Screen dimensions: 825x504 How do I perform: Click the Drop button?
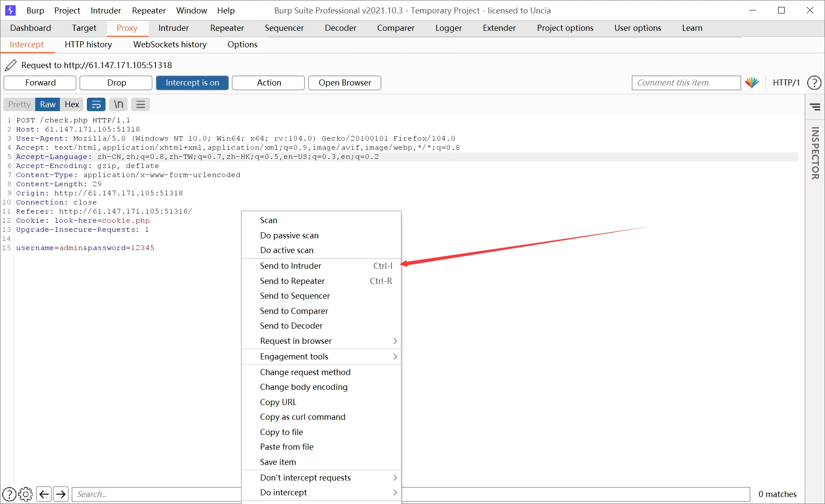tap(116, 82)
